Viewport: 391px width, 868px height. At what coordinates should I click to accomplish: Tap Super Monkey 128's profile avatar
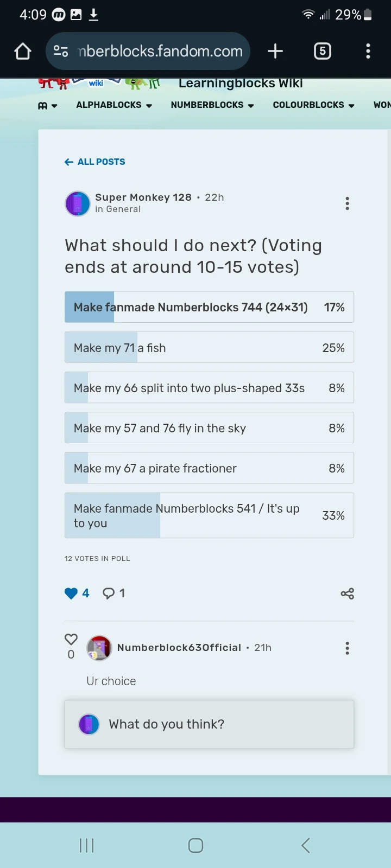coord(78,203)
